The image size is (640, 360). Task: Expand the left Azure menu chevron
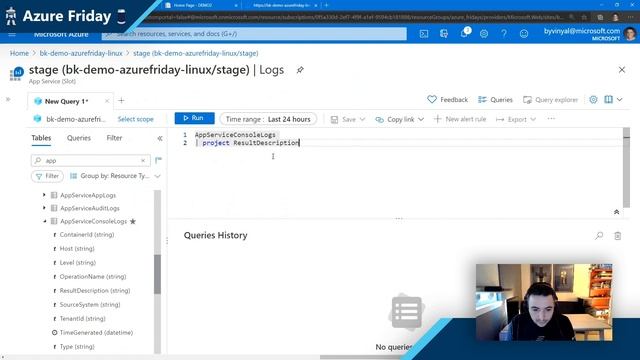[8, 99]
